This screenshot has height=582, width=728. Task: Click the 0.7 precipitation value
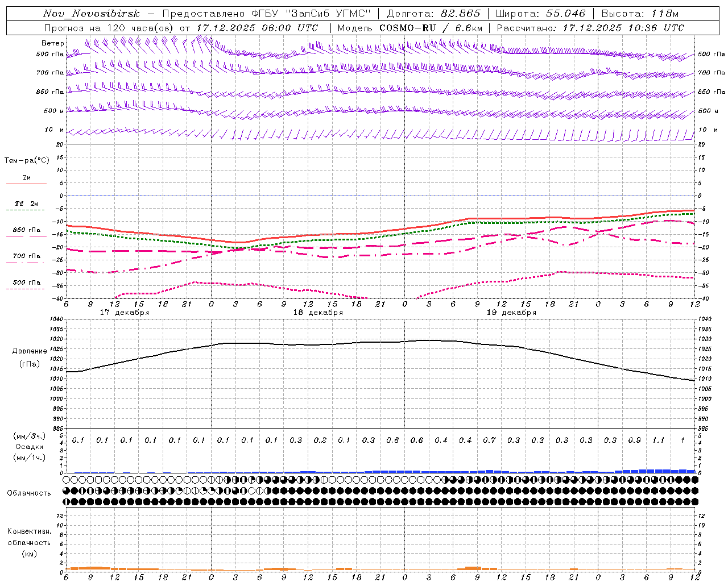(489, 440)
